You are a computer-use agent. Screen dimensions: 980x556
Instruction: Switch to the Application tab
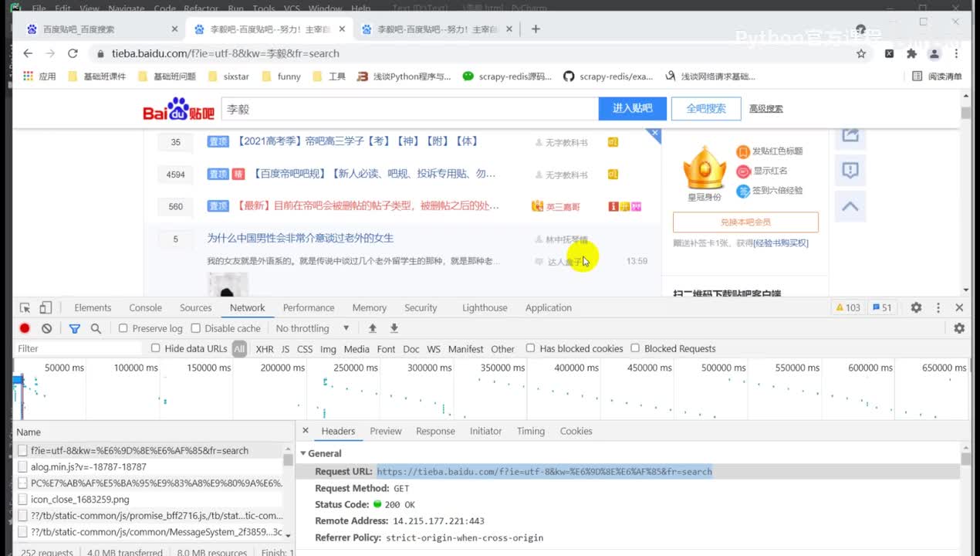(549, 307)
